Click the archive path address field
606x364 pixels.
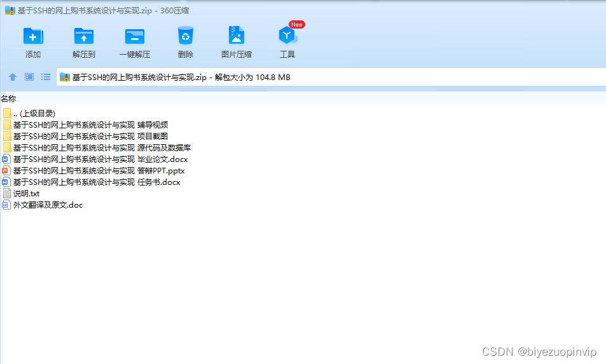coord(331,78)
